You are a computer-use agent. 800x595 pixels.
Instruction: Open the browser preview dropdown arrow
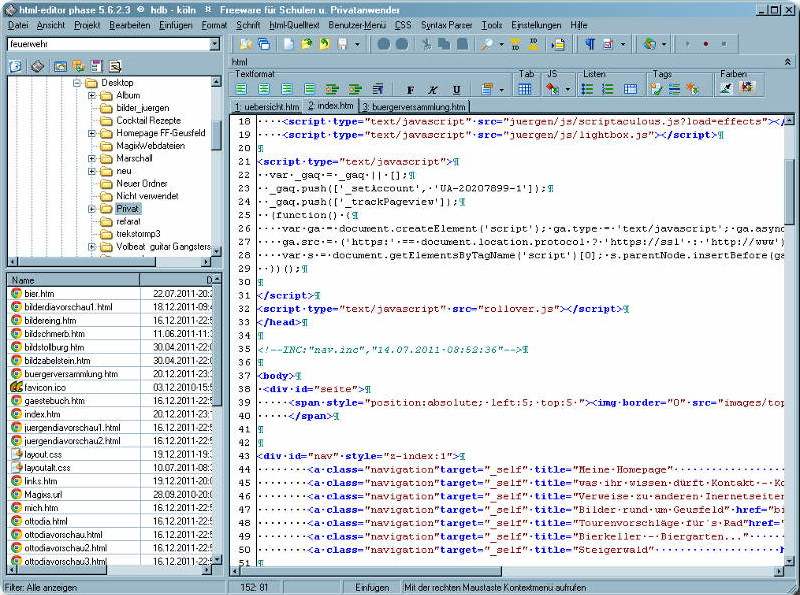(664, 44)
